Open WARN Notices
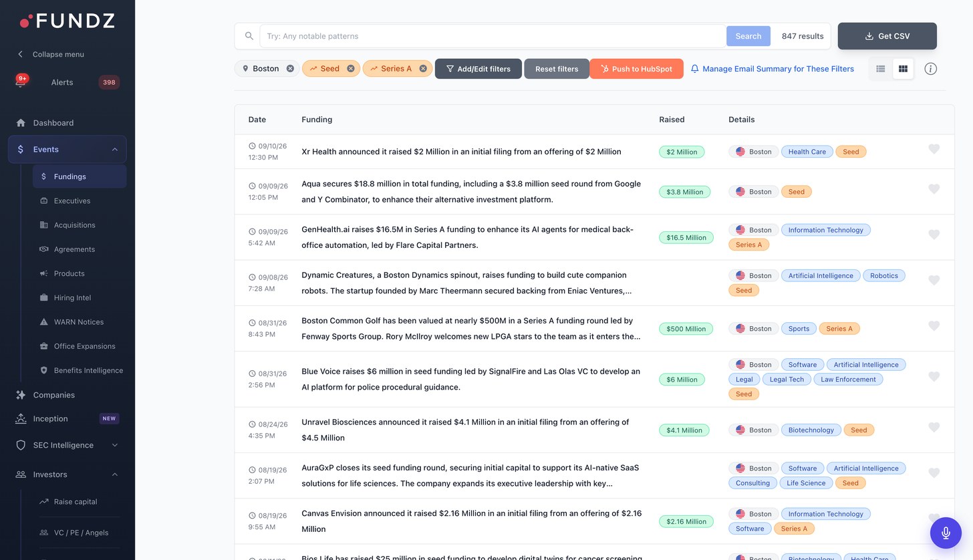Image resolution: width=973 pixels, height=560 pixels. tap(79, 322)
